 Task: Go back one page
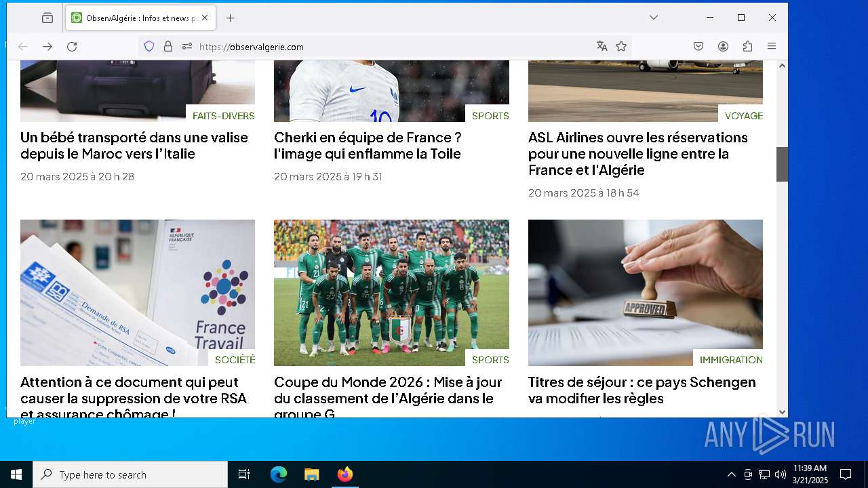coord(23,47)
